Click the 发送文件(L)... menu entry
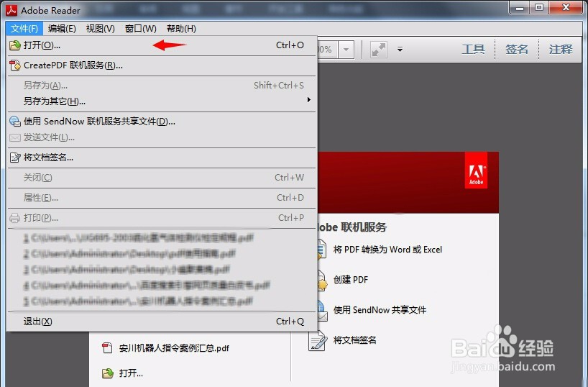 [162, 137]
